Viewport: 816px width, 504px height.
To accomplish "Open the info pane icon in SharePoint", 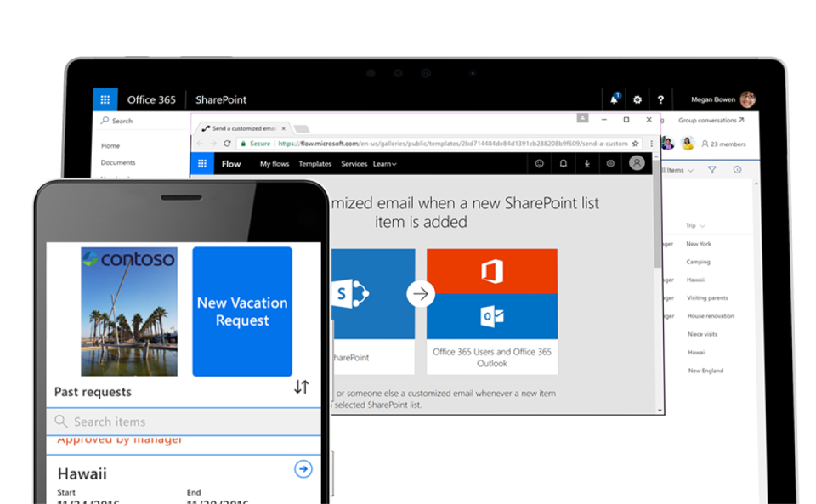I will [738, 170].
